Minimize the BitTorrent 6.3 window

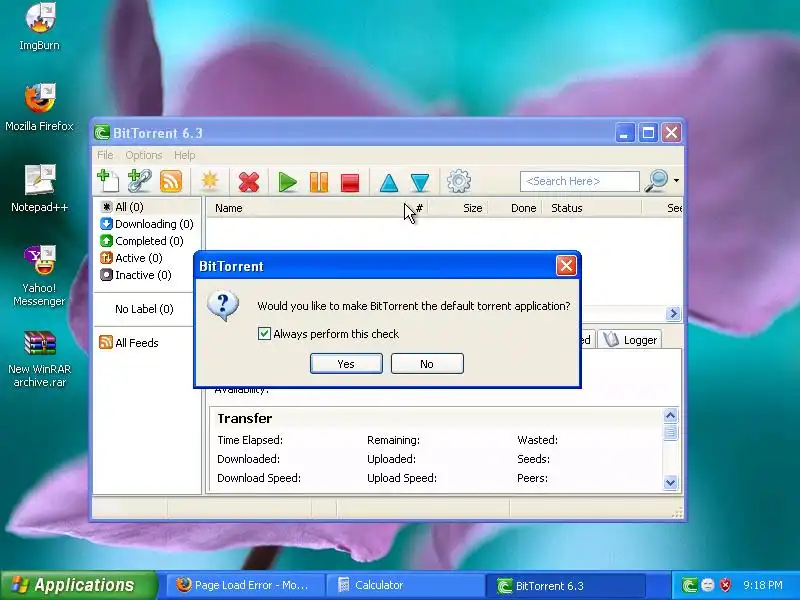point(624,133)
